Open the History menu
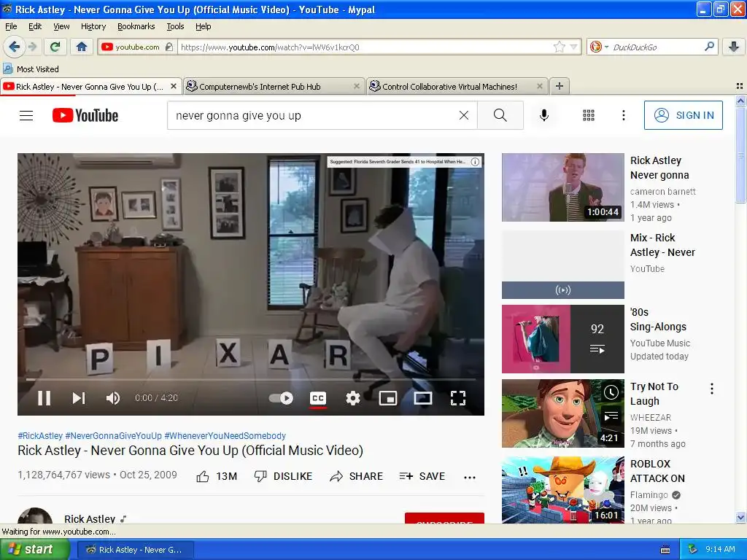The image size is (747, 560). [93, 26]
